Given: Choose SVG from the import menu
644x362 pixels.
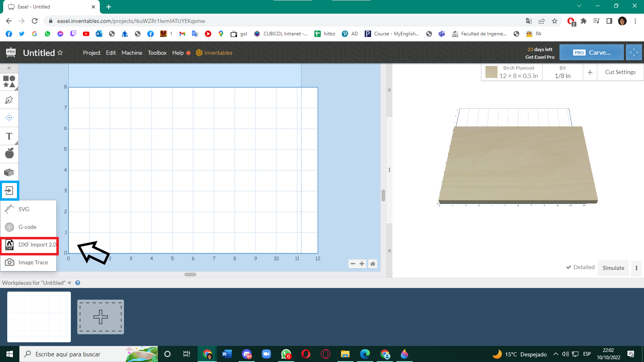Looking at the screenshot, I should click(28, 209).
